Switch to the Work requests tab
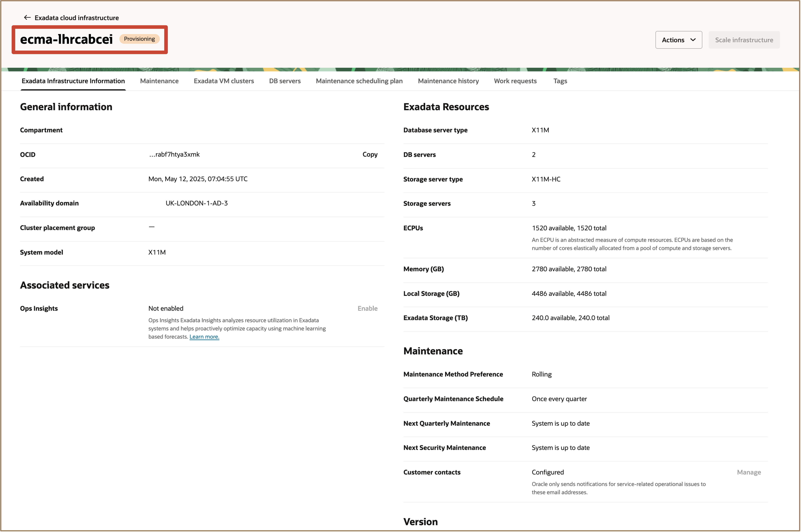 pos(515,81)
